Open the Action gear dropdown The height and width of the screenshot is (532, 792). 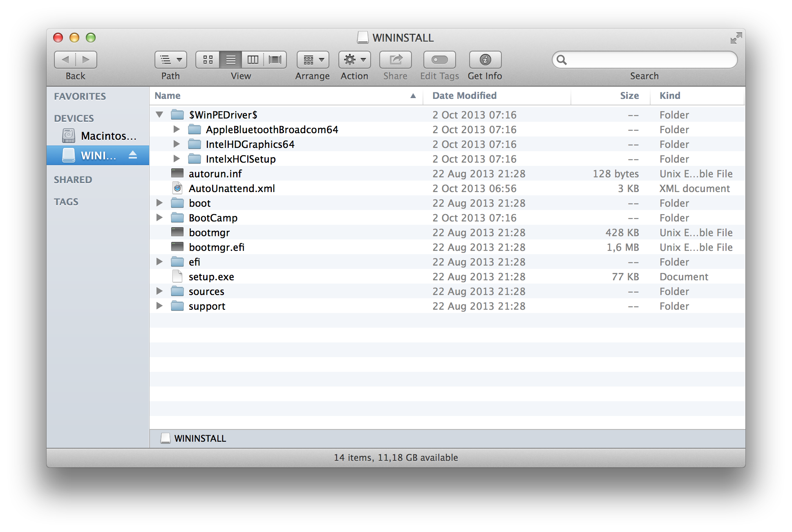point(354,60)
